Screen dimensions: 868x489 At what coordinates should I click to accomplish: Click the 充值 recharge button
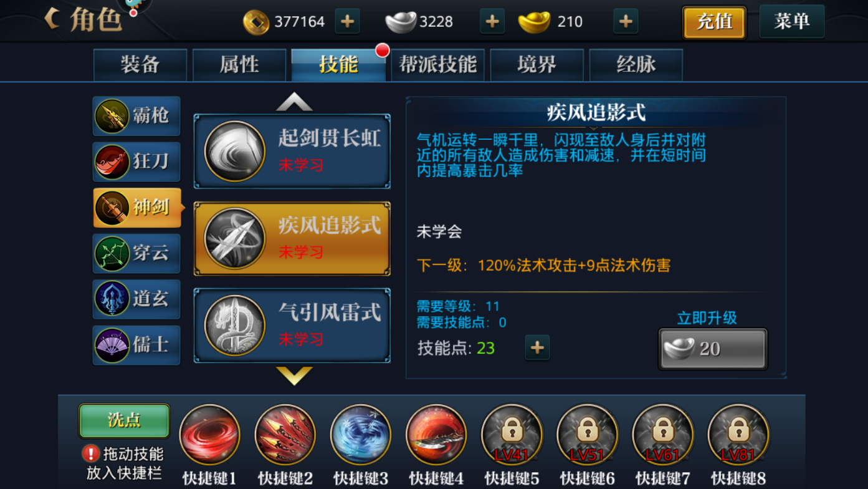(714, 22)
